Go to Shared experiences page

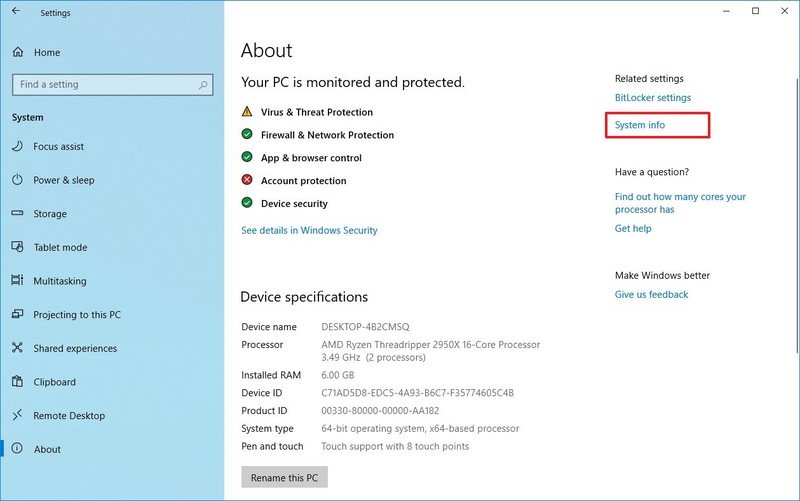pos(74,349)
